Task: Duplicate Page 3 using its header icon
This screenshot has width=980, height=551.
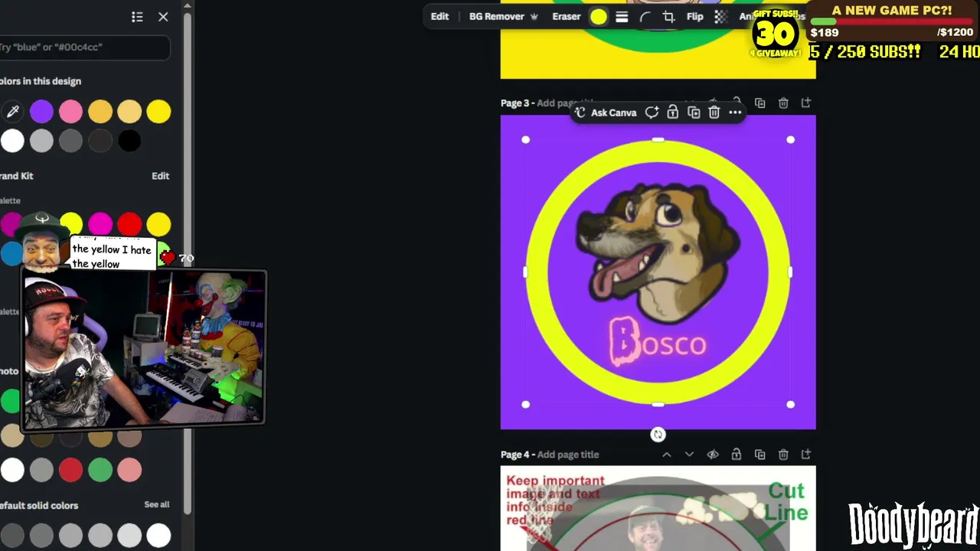Action: (759, 103)
